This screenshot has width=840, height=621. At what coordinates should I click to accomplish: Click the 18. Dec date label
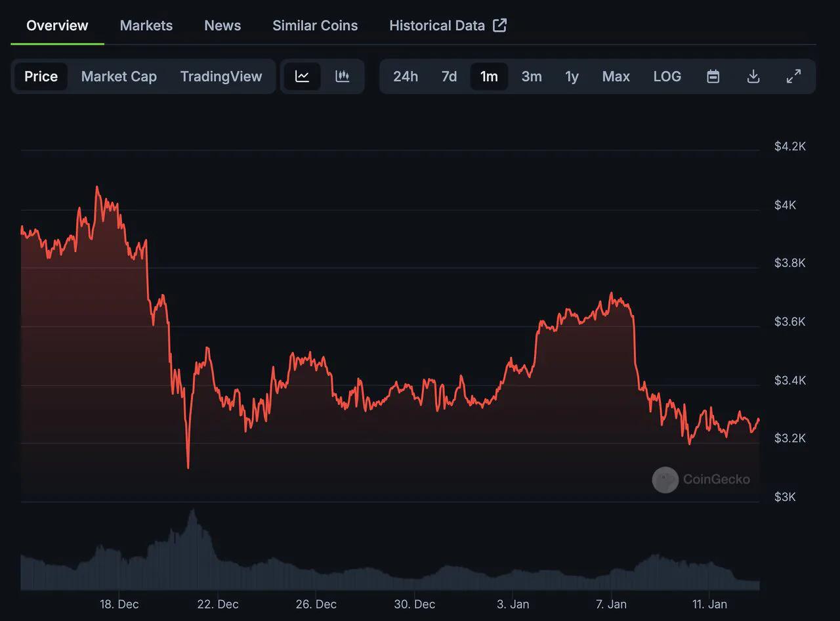(x=119, y=604)
